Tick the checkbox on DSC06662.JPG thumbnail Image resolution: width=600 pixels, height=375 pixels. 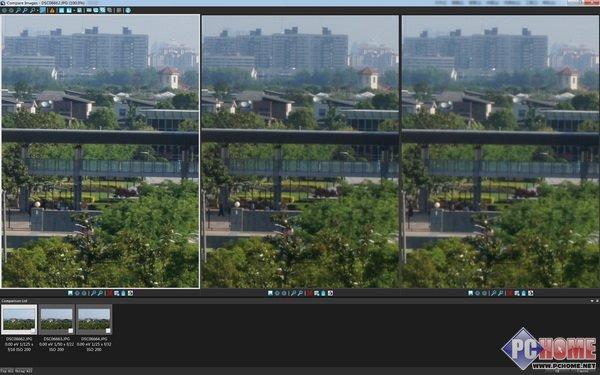(33, 331)
